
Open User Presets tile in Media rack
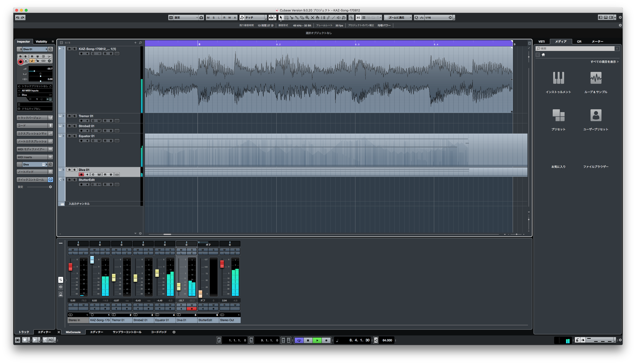coord(596,120)
